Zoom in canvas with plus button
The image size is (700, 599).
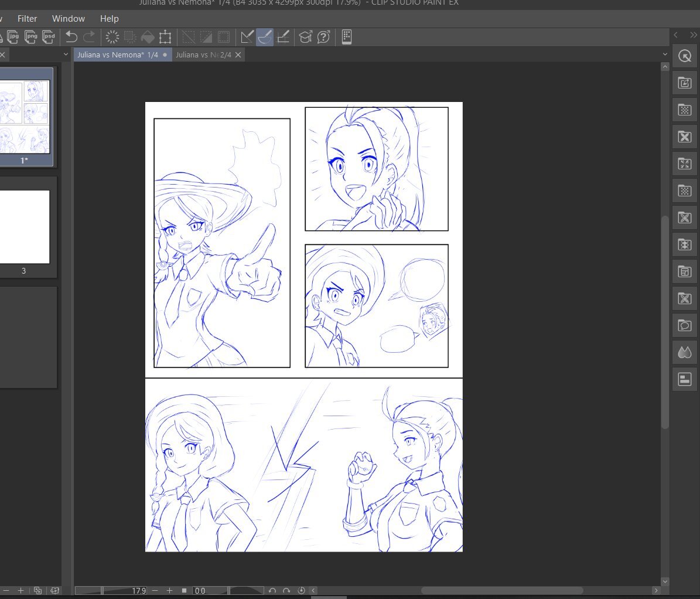[x=170, y=591]
